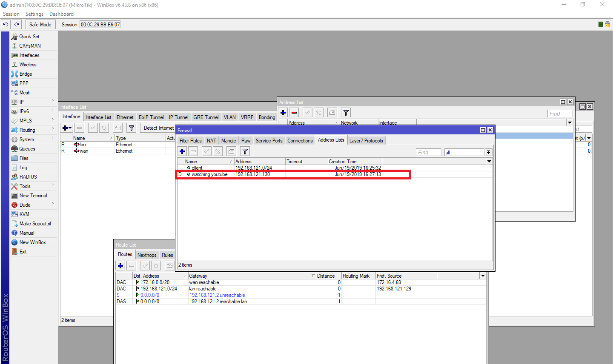Image resolution: width=613 pixels, height=364 pixels.
Task: Open RADIUS from sidebar
Action: 34,177
